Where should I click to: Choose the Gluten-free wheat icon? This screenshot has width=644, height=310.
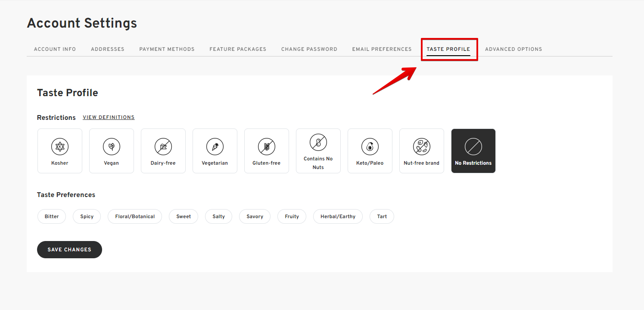[x=267, y=147]
